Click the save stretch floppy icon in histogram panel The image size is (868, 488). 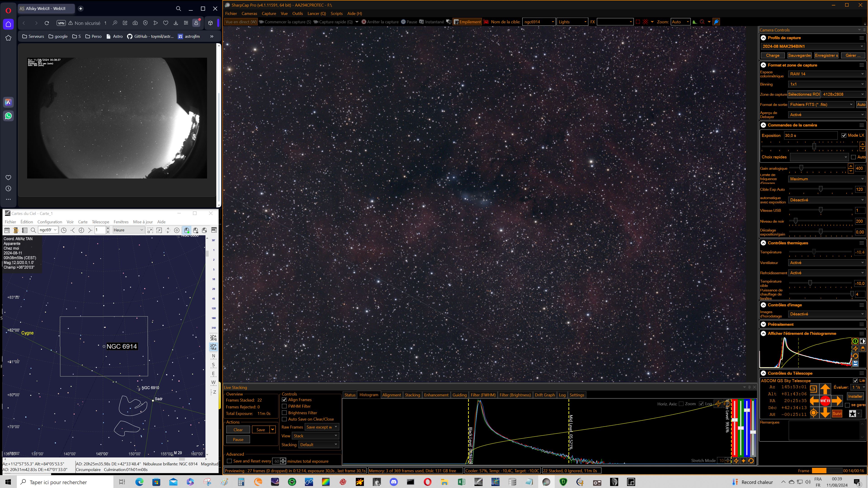point(855,363)
